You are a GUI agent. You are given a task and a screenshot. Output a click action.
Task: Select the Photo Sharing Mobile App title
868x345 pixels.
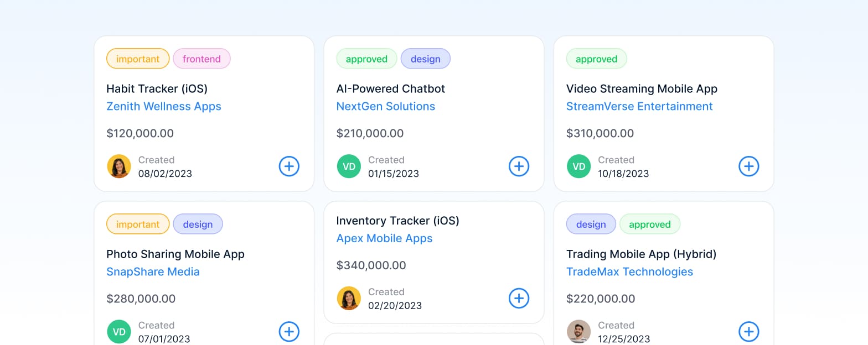pyautogui.click(x=175, y=254)
